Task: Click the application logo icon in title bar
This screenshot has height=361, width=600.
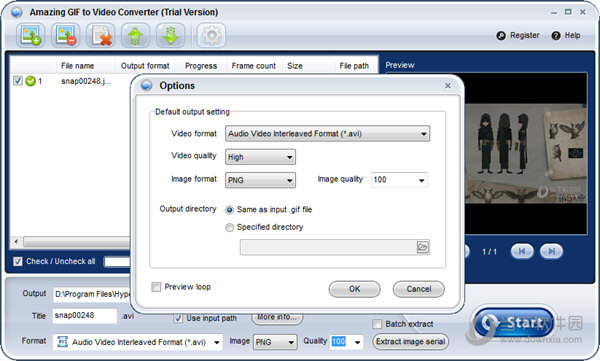Action: pyautogui.click(x=16, y=12)
